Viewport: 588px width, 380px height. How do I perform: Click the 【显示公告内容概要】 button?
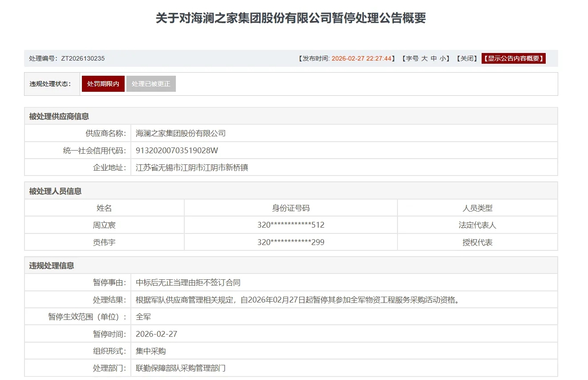513,58
